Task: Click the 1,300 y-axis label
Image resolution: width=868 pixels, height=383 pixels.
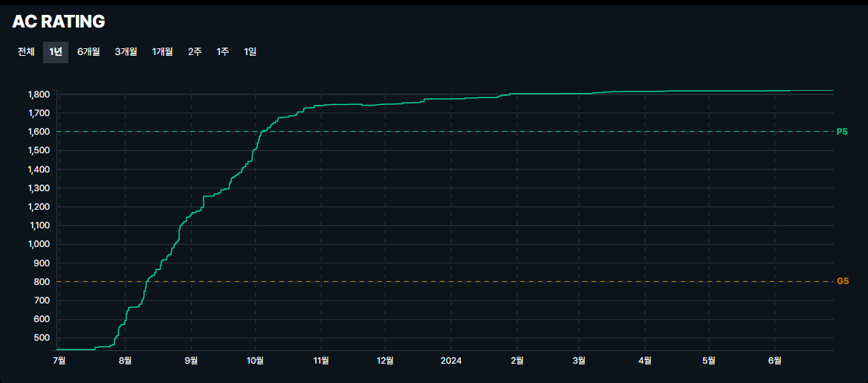Action: 39,188
